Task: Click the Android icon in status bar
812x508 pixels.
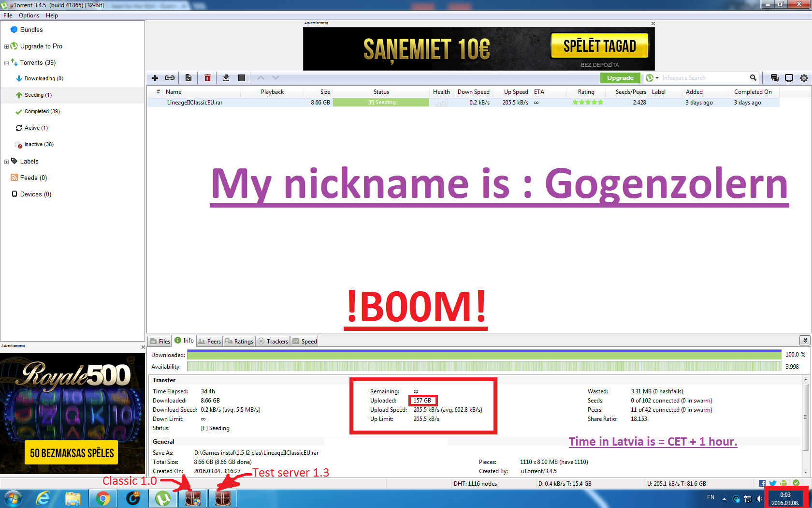Action: [x=783, y=483]
